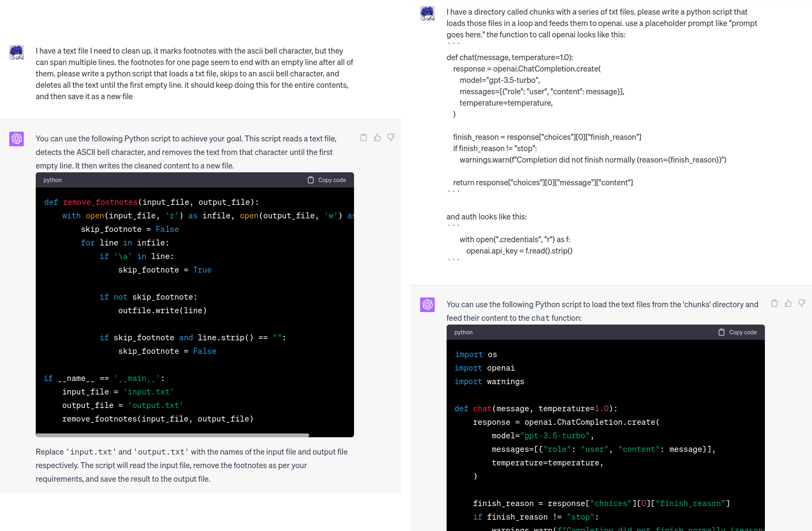Click Copy code on the openai chunks script
812x531 pixels.
pos(742,332)
